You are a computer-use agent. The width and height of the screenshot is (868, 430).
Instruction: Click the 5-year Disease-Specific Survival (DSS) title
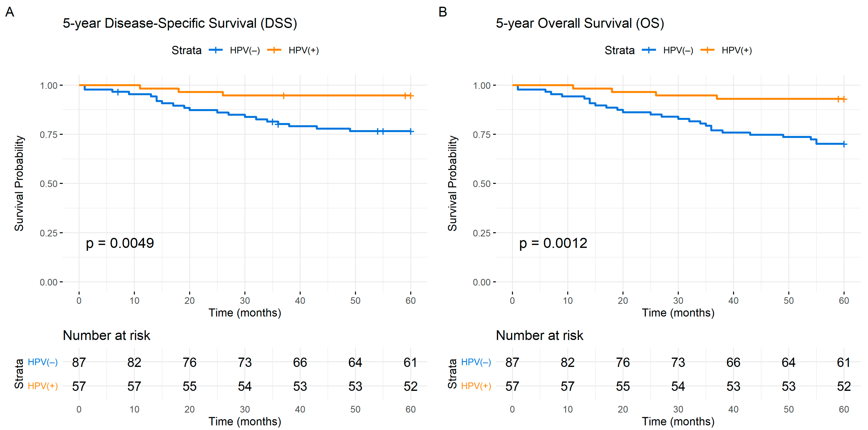[180, 23]
